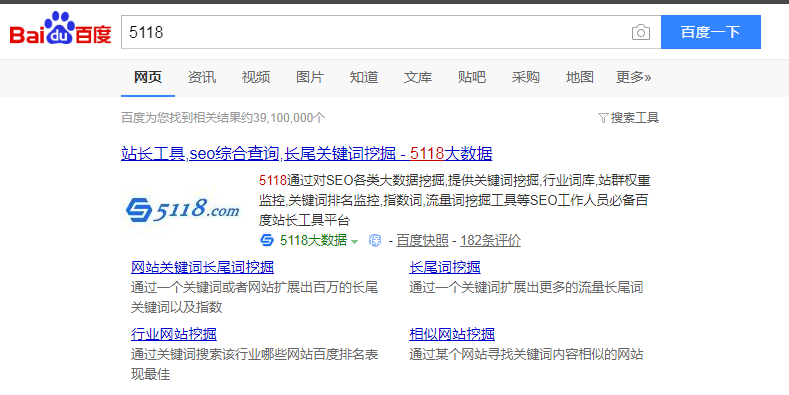The height and width of the screenshot is (395, 789).
Task: Click the Baidu logo
Action: (60, 28)
